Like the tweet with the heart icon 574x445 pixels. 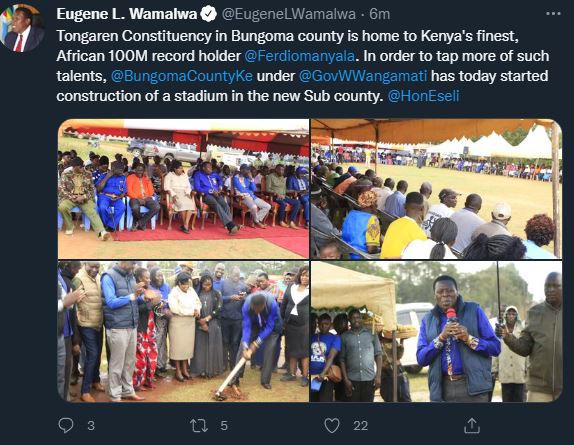(332, 426)
